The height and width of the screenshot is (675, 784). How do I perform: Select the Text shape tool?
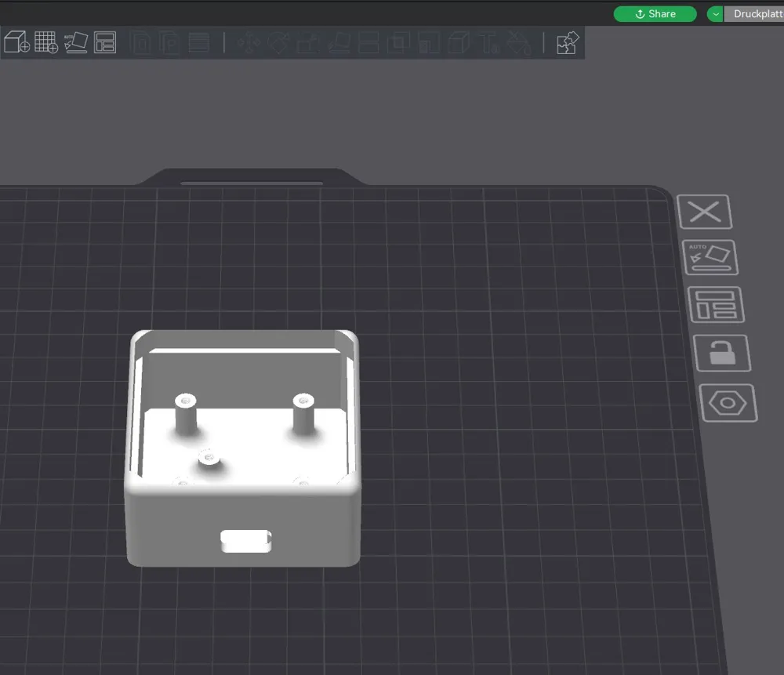pyautogui.click(x=489, y=42)
